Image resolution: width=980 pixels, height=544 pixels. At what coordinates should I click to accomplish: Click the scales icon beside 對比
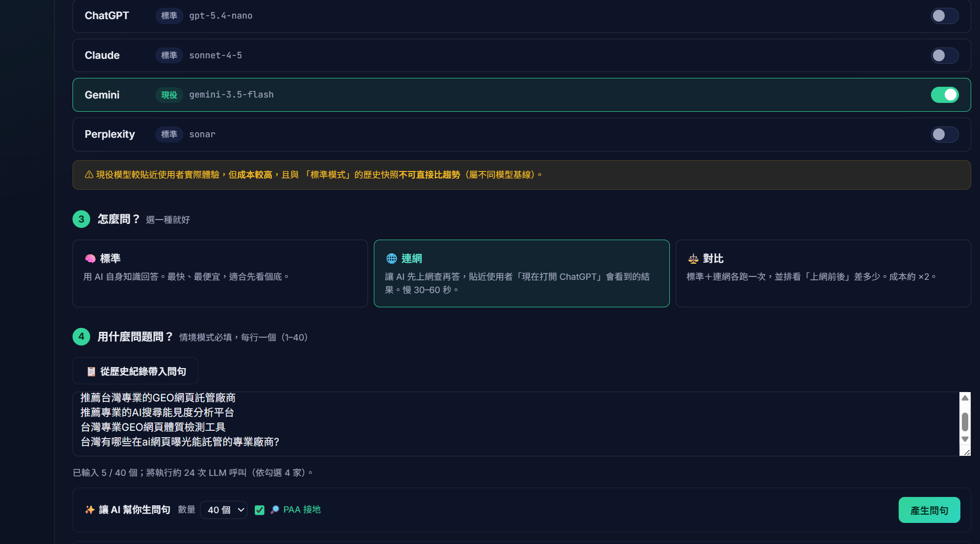click(x=693, y=259)
